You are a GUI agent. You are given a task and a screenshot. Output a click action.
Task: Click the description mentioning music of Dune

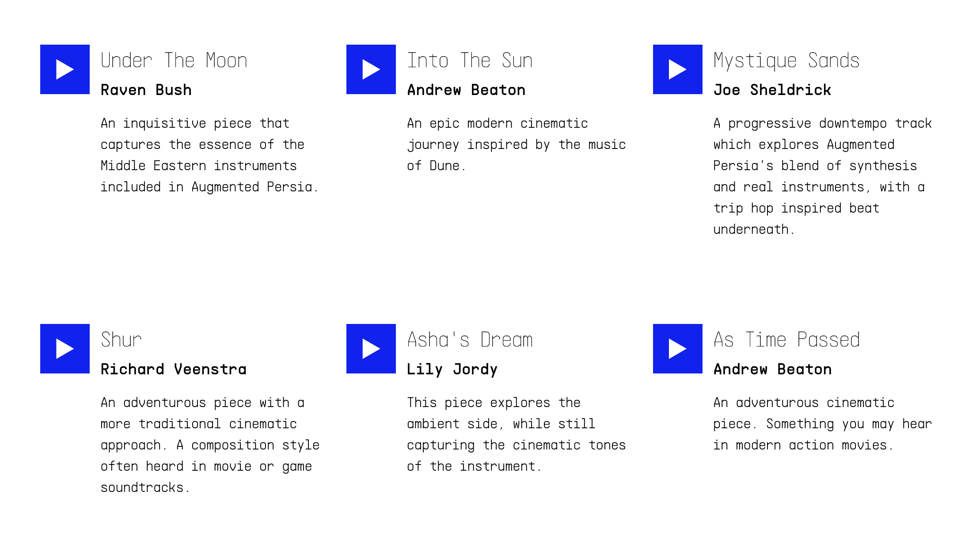click(516, 145)
